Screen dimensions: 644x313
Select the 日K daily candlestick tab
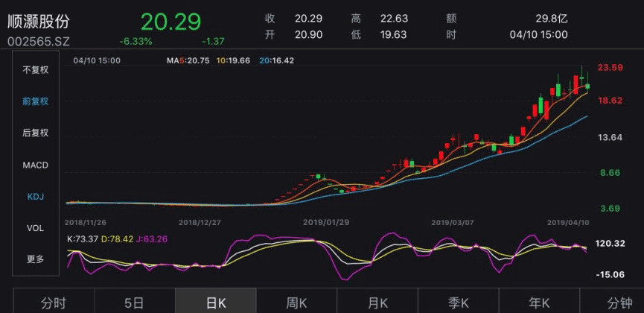pyautogui.click(x=215, y=303)
